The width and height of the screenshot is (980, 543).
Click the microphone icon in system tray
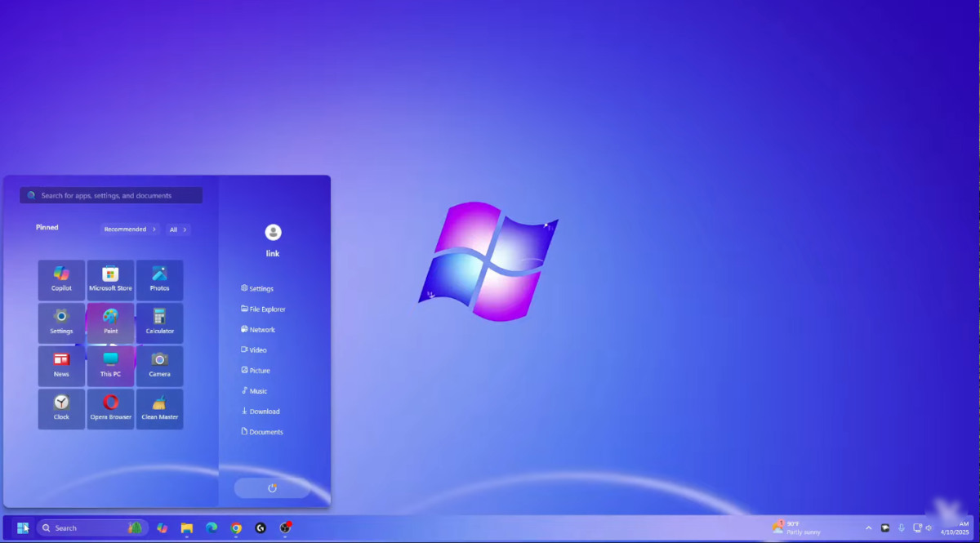(902, 528)
